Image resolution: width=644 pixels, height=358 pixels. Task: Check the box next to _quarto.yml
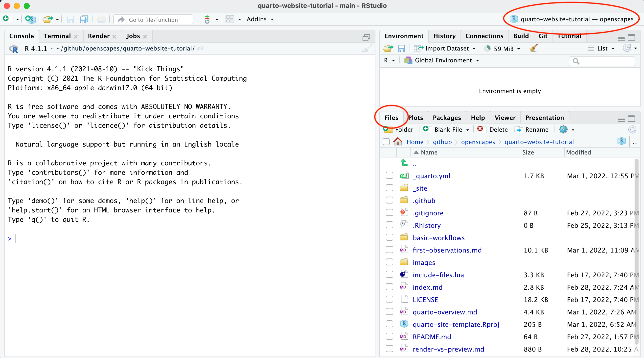click(x=389, y=176)
